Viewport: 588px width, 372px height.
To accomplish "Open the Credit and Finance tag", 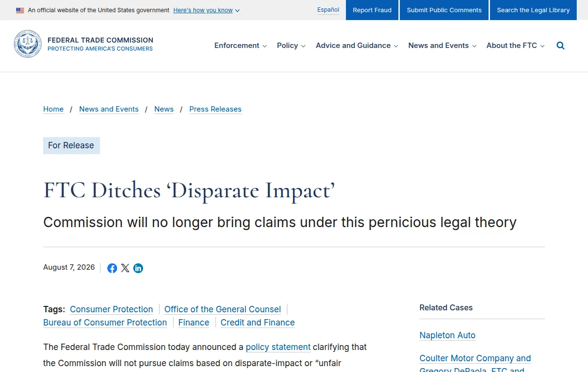I will [258, 323].
